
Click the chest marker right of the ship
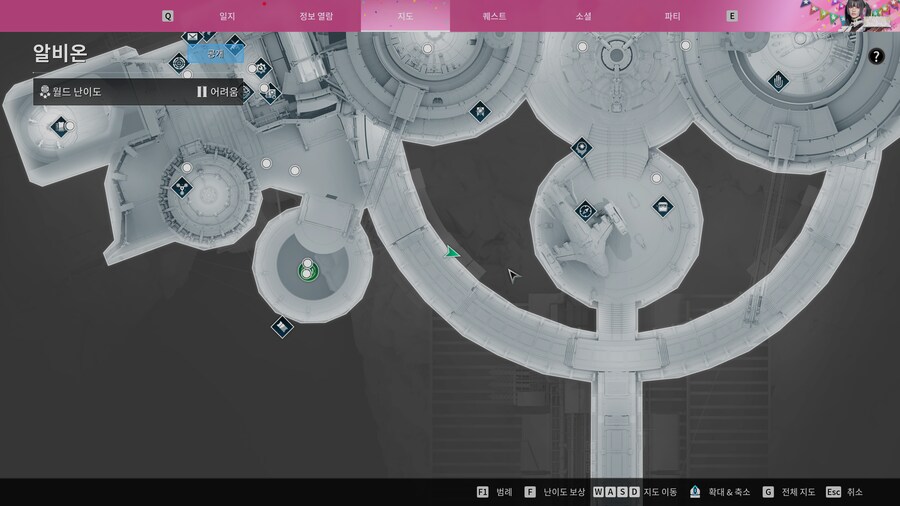[x=662, y=207]
